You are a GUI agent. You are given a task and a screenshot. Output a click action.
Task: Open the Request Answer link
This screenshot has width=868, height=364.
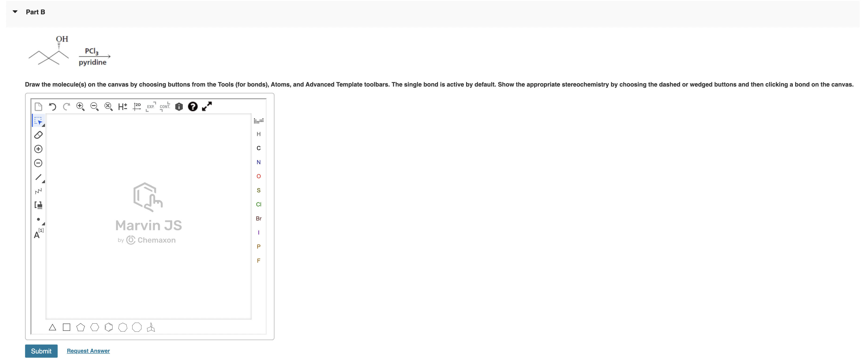[88, 351]
